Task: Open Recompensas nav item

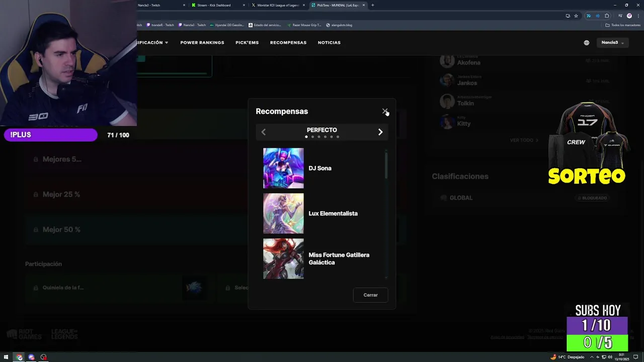Action: tap(288, 43)
